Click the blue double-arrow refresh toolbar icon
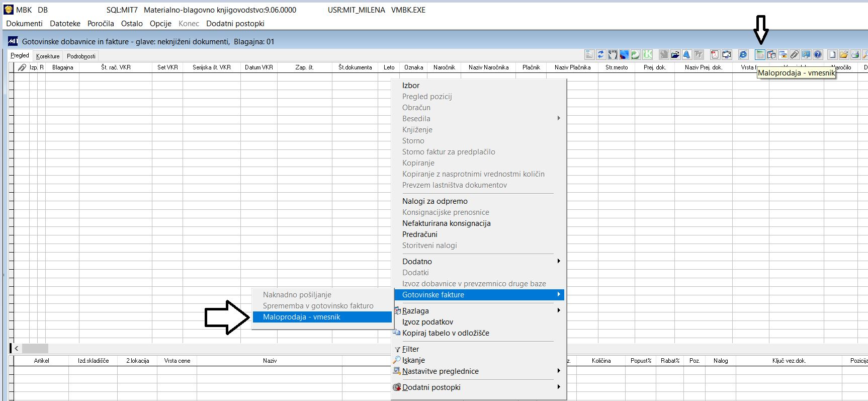868x401 pixels. (x=600, y=55)
